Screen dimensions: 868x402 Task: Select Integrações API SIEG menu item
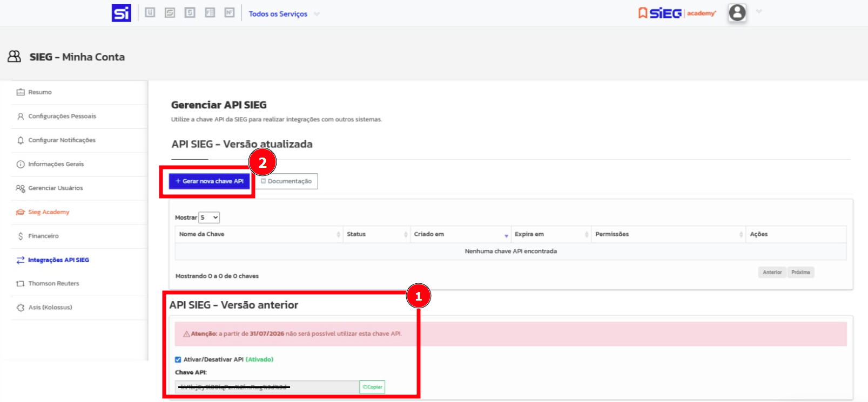click(58, 260)
